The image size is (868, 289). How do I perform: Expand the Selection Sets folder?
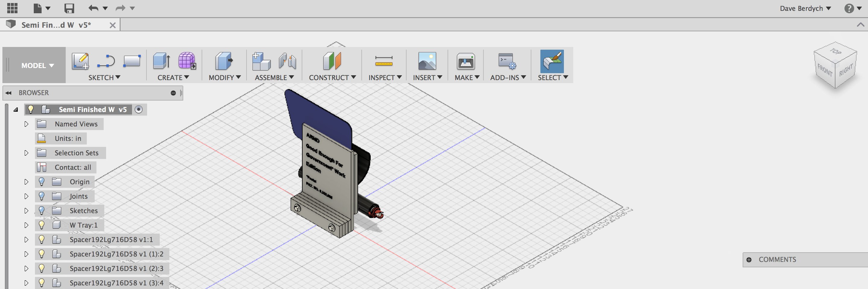(26, 153)
